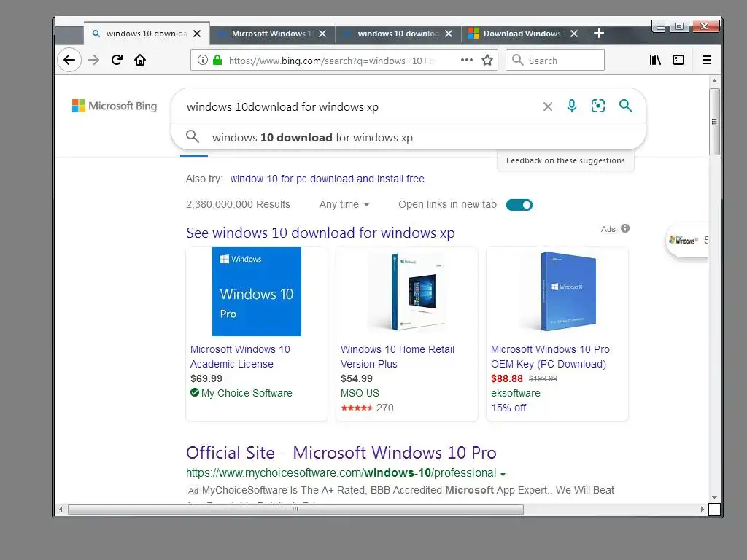This screenshot has height=560, width=747.
Task: Open window 10 for pc download link
Action: 328,179
